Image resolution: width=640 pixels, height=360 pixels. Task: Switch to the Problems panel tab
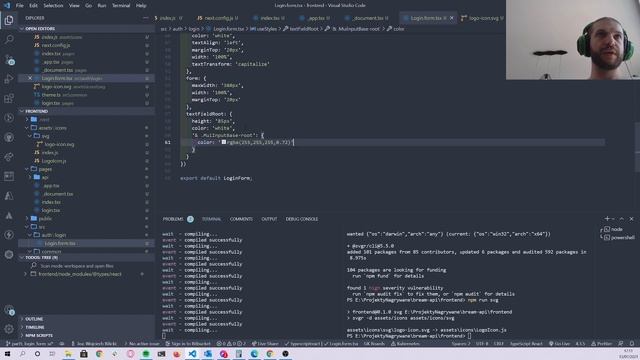pos(178,219)
